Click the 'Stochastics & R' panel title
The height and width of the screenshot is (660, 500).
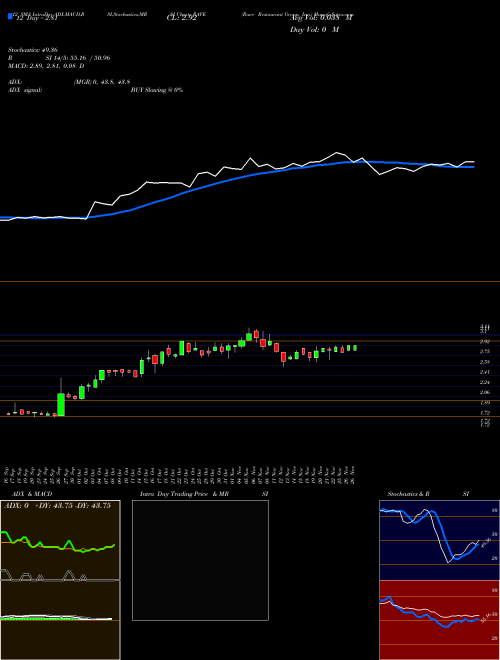[x=408, y=494]
